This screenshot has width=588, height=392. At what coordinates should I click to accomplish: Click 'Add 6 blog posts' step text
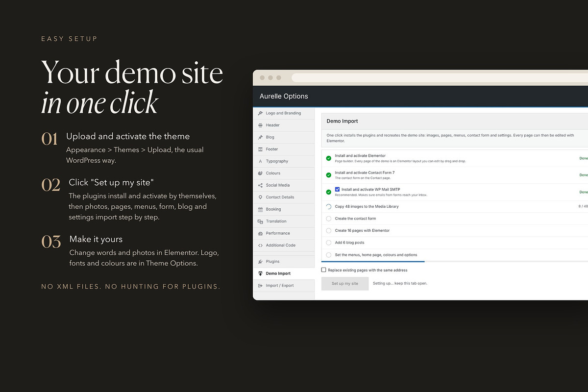[x=349, y=243]
